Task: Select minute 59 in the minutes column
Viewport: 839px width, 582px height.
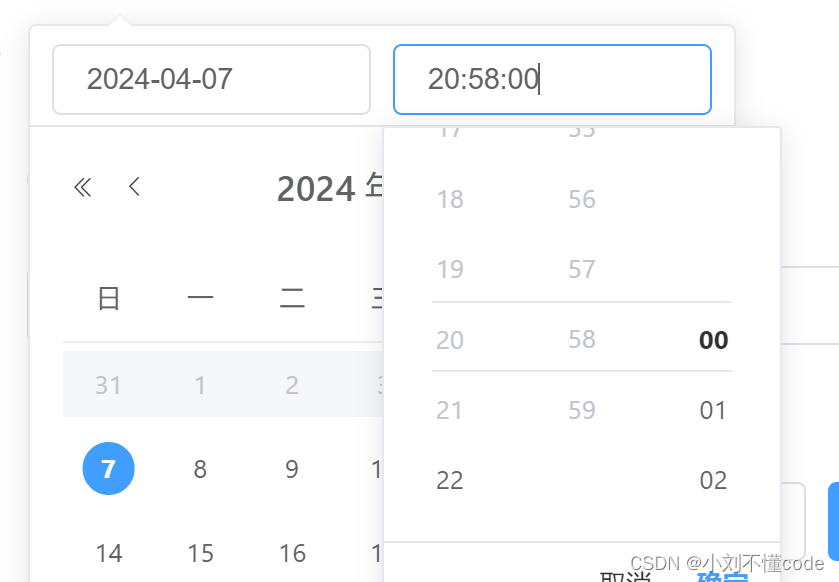Action: coord(581,410)
